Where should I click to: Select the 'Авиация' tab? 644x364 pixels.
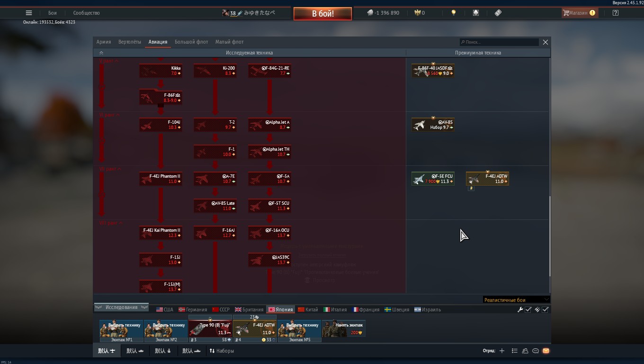point(158,42)
